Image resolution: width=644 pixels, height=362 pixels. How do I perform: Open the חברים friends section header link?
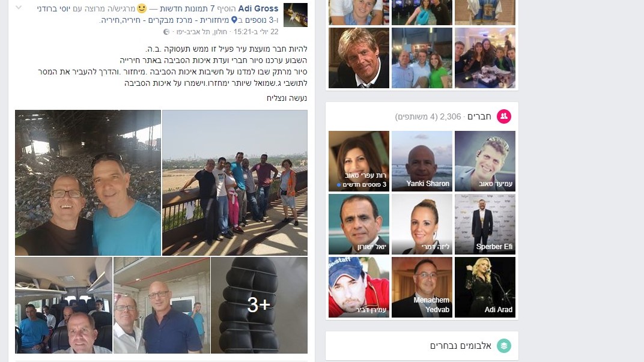[479, 116]
